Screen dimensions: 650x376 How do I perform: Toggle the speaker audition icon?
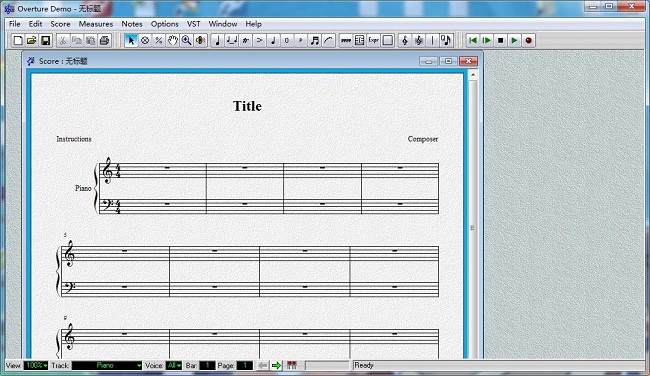click(x=201, y=41)
